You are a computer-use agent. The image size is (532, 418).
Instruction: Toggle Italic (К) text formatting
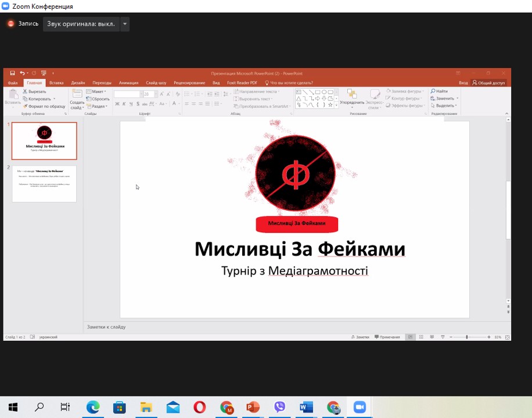pyautogui.click(x=124, y=105)
